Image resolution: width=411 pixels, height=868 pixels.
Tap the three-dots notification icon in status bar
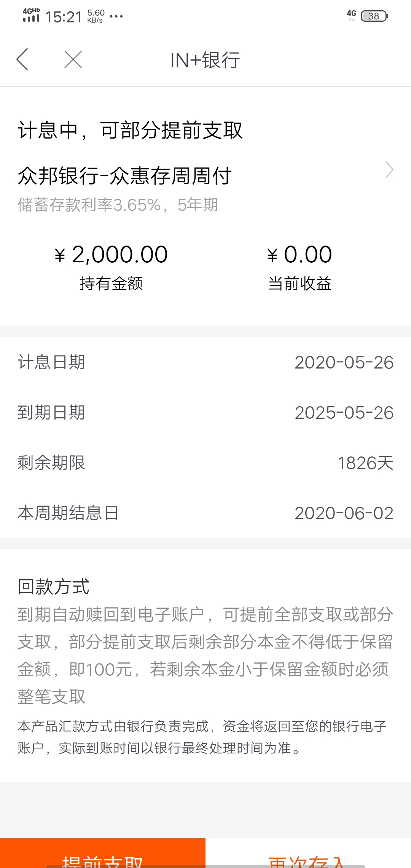point(116,16)
